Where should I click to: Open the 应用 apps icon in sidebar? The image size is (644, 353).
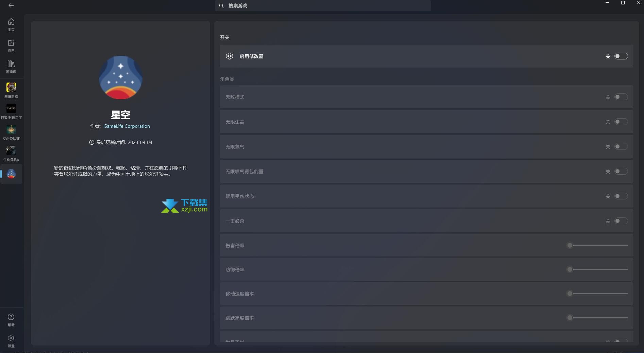tap(11, 43)
